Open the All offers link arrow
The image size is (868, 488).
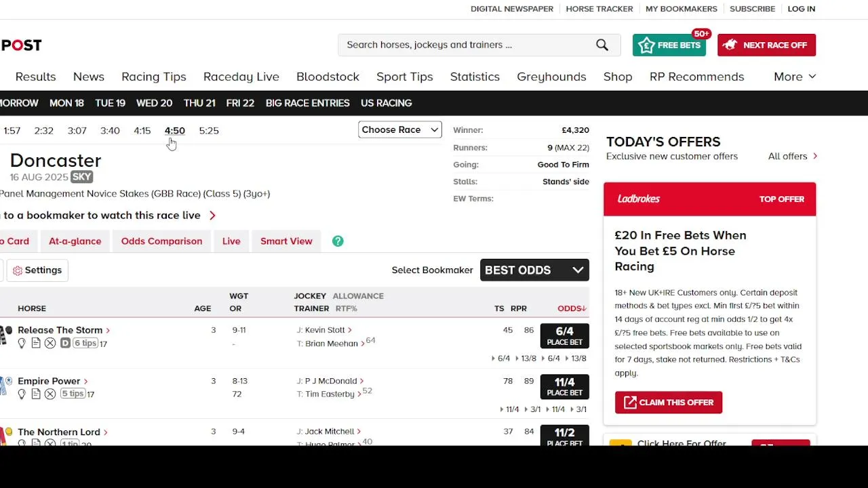pos(814,156)
